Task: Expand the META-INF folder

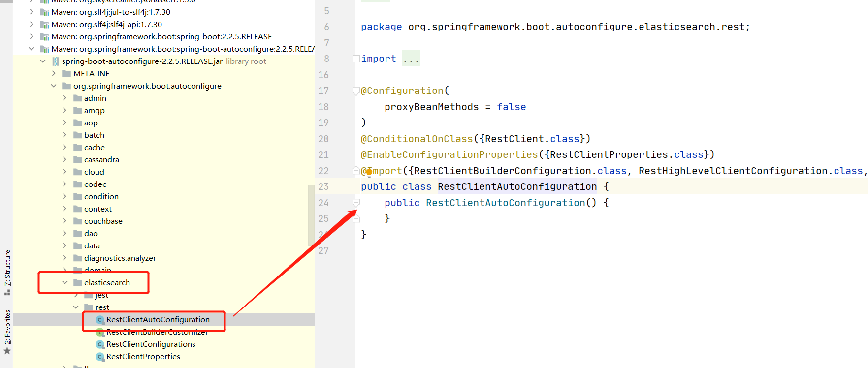Action: pos(54,74)
